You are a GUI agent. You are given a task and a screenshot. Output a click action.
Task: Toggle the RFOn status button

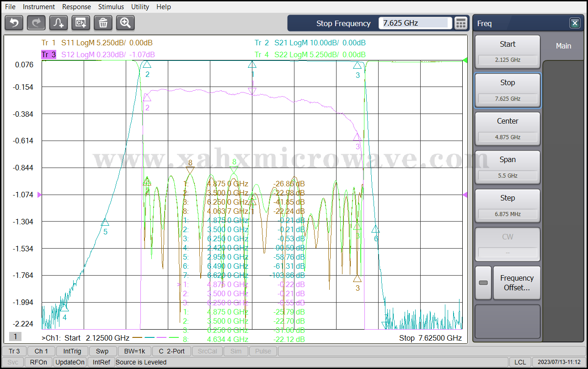[38, 362]
